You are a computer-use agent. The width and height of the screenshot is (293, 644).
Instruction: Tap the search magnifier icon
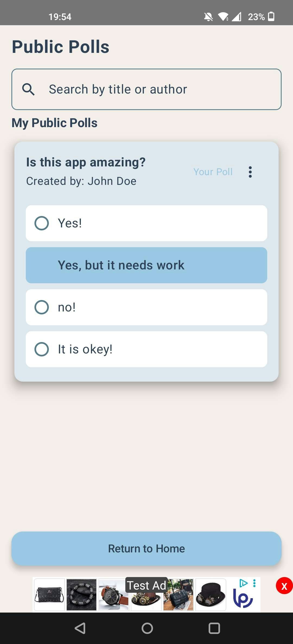pyautogui.click(x=28, y=89)
